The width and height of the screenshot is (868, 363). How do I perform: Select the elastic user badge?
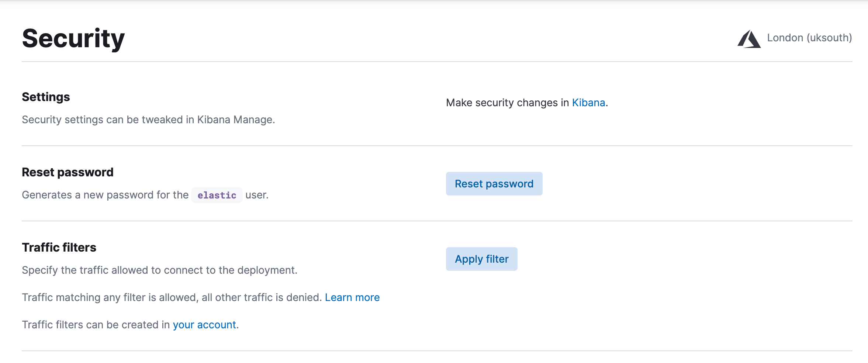pyautogui.click(x=217, y=195)
